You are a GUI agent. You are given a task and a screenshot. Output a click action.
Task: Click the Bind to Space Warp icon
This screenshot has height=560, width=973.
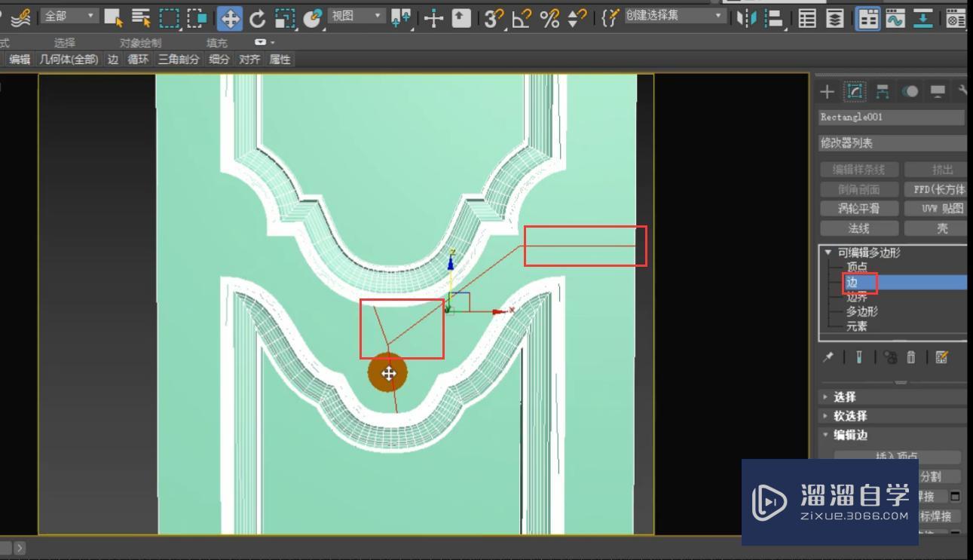[x=22, y=17]
